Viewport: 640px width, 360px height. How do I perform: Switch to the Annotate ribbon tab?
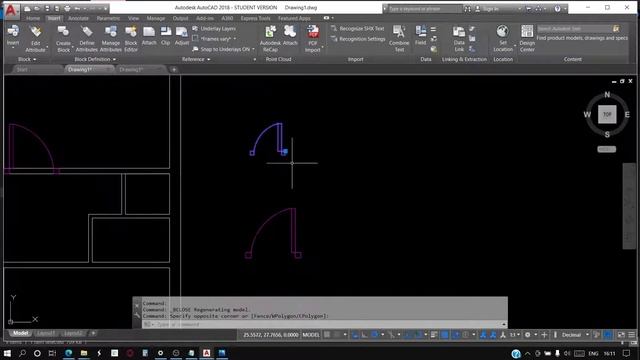coord(78,18)
